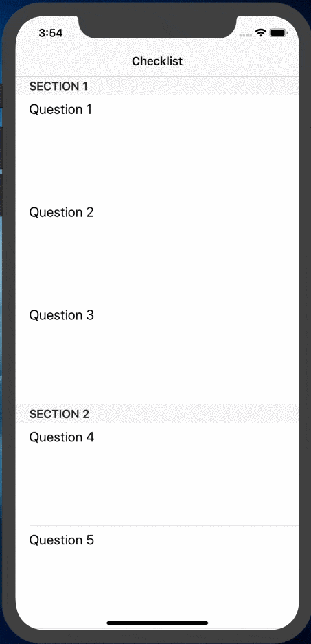Open the Question 1 label
Image resolution: width=311 pixels, height=644 pixels.
60,110
